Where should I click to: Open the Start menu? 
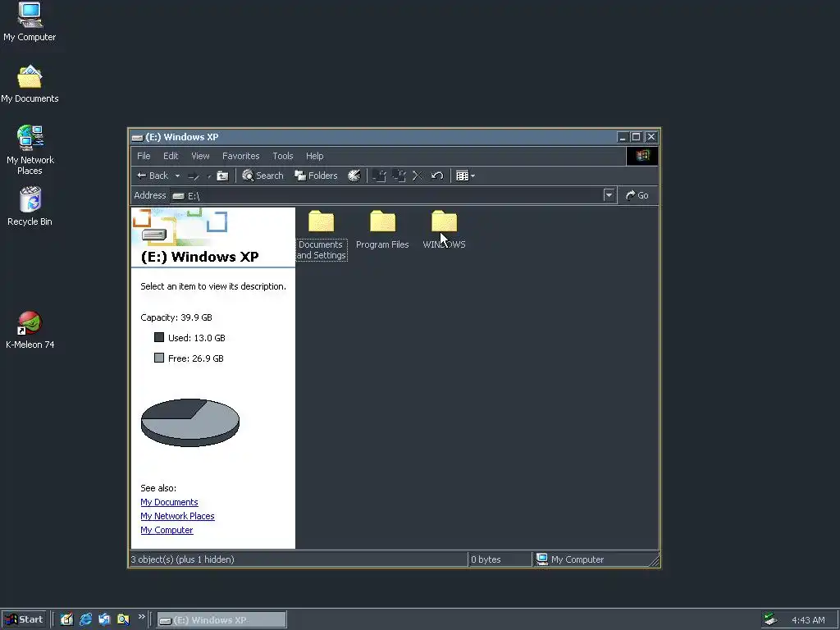[24, 620]
